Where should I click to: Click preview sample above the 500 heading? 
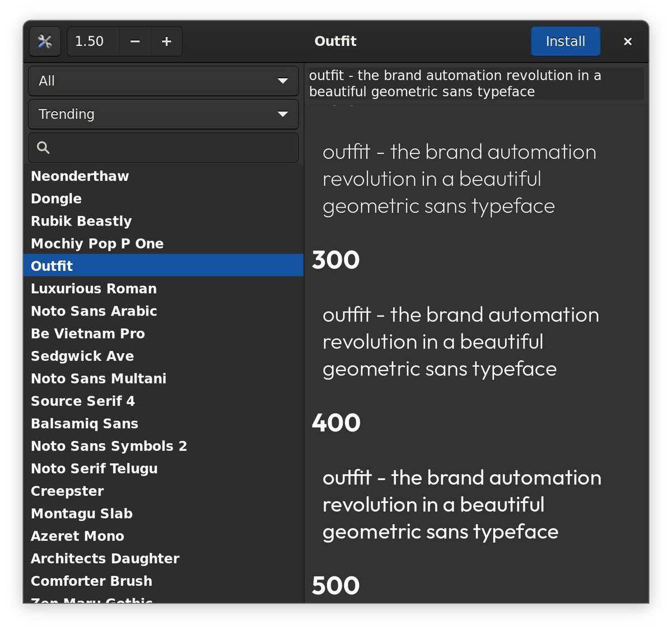(461, 505)
